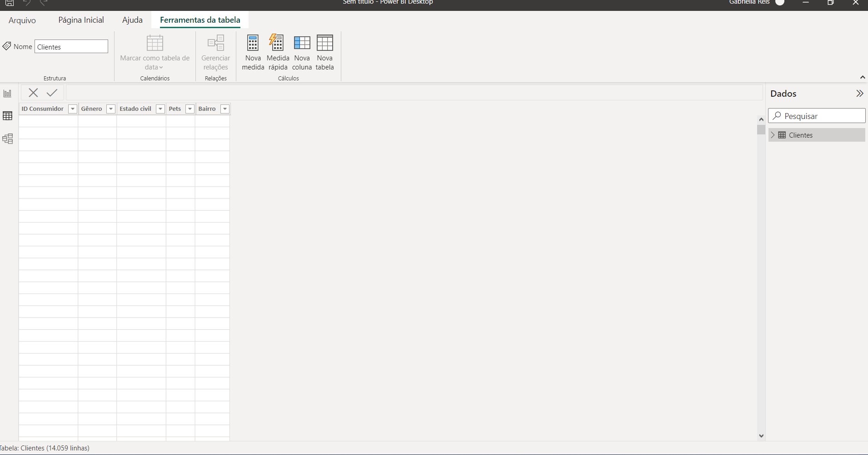Viewport: 868px width, 455px height.
Task: Click Marcar como tabela de data
Action: [x=155, y=53]
